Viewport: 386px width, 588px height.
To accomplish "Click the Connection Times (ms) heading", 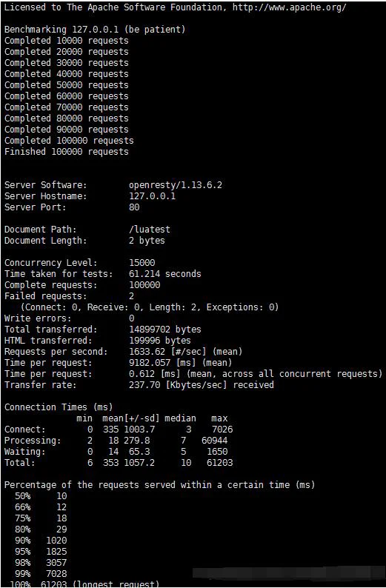I will click(58, 407).
